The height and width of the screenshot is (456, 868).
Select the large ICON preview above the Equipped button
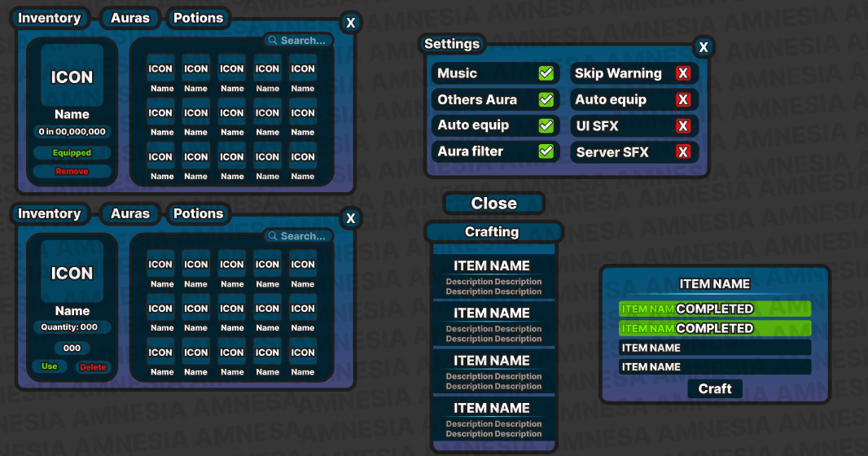tap(72, 75)
